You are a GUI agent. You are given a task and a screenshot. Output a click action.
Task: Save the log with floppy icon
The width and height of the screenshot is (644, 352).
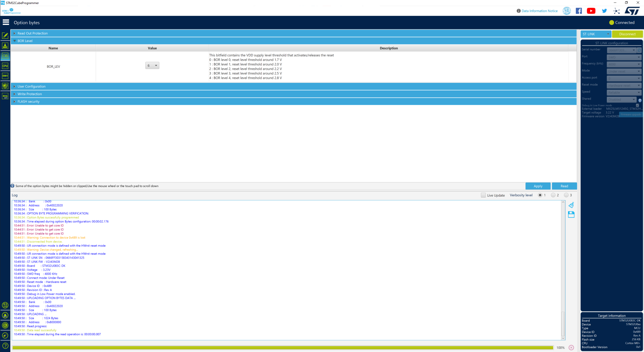pyautogui.click(x=571, y=215)
